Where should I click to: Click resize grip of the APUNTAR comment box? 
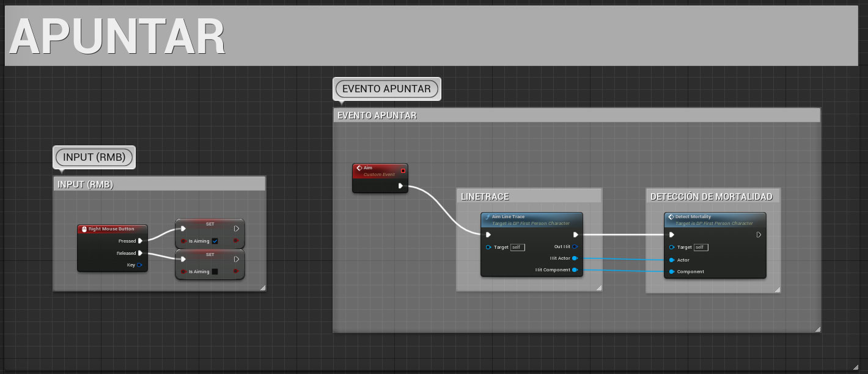pos(856,367)
